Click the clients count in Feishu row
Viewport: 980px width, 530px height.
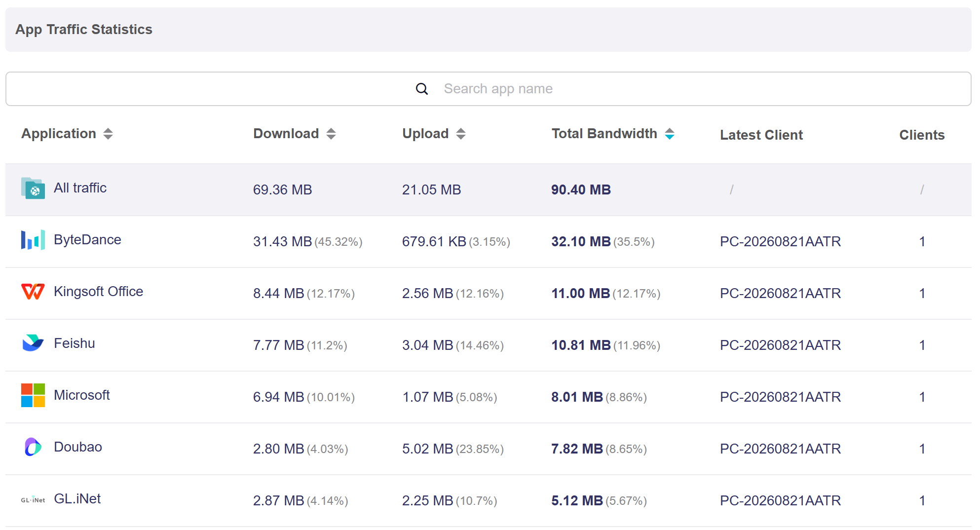tap(922, 345)
